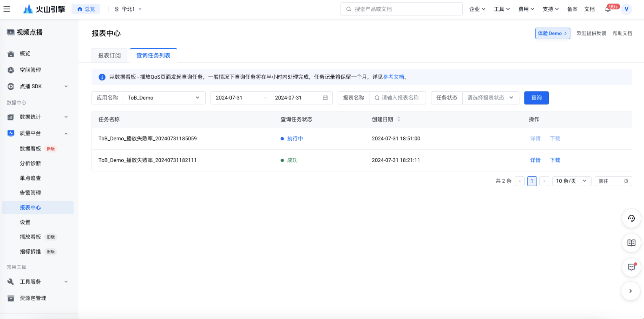The image size is (644, 319).
Task: Go to previous page arrow
Action: [520, 181]
